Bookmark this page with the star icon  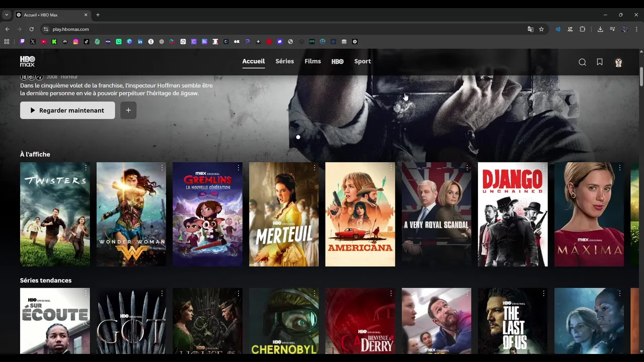[x=541, y=29]
